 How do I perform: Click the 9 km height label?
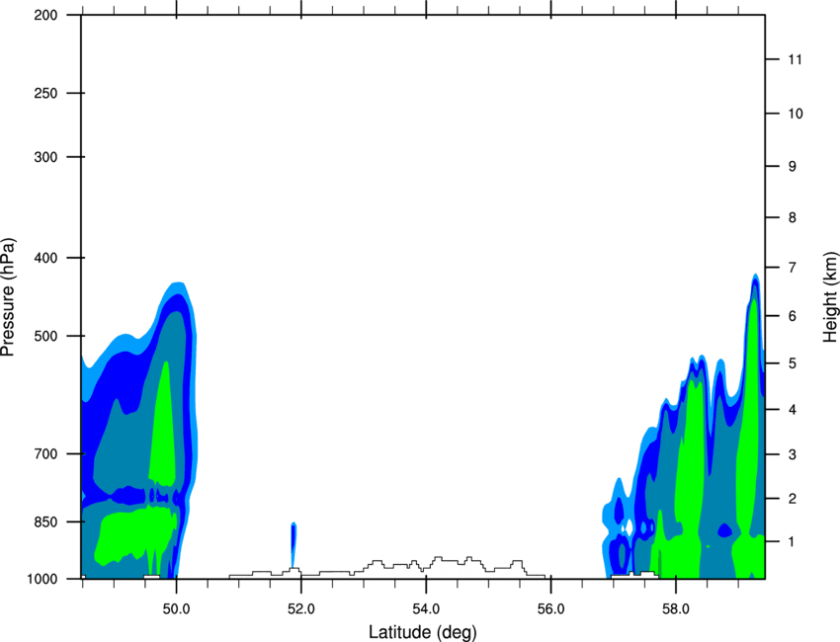point(793,167)
